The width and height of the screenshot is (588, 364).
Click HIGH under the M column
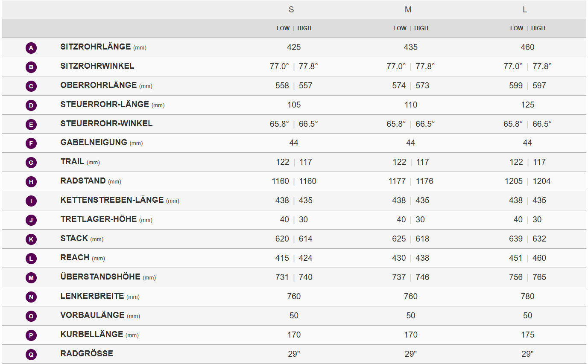[421, 29]
